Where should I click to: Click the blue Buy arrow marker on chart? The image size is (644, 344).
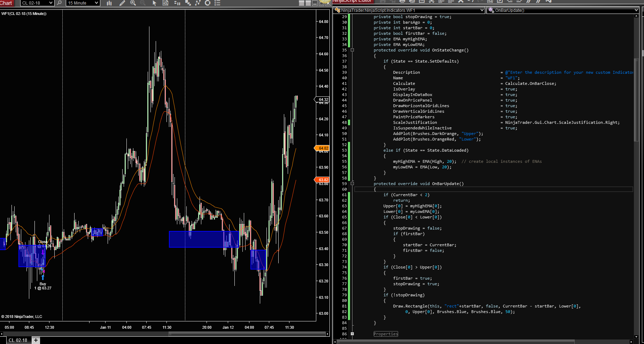coord(43,278)
